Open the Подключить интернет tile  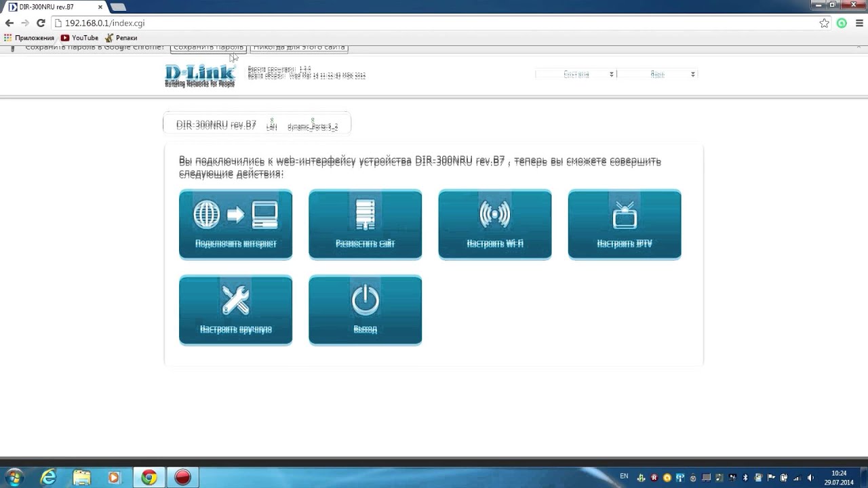tap(235, 224)
